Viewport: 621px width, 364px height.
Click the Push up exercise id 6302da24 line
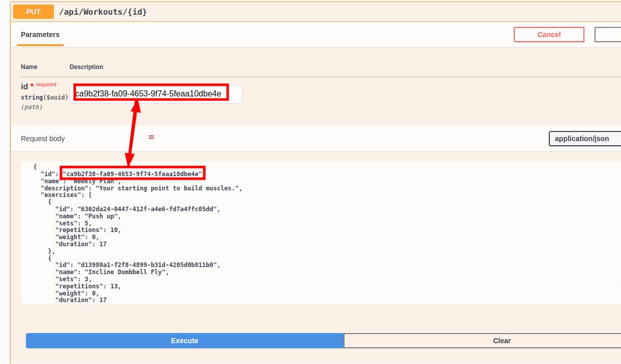click(x=137, y=209)
